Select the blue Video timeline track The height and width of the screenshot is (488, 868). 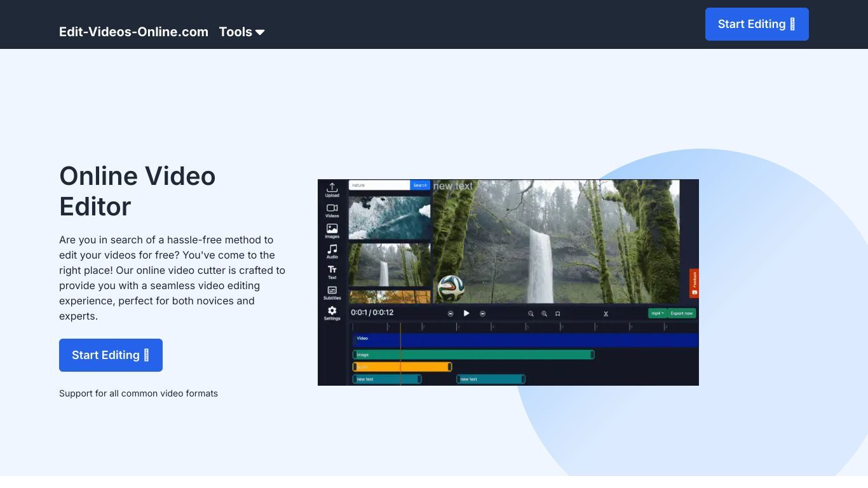(526, 340)
